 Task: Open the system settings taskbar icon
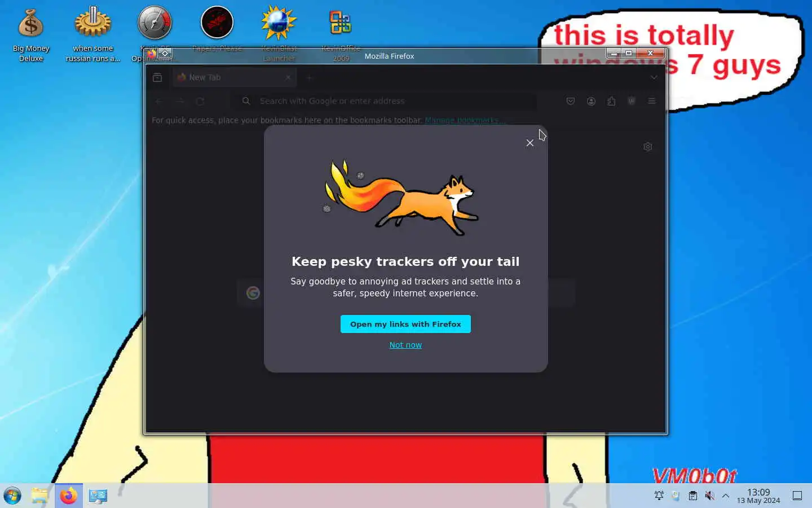(x=98, y=496)
